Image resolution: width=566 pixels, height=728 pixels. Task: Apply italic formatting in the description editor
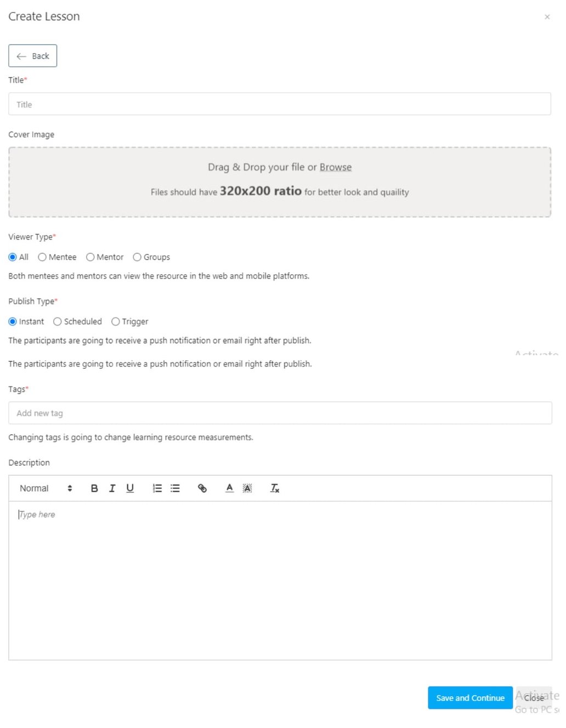click(x=112, y=488)
